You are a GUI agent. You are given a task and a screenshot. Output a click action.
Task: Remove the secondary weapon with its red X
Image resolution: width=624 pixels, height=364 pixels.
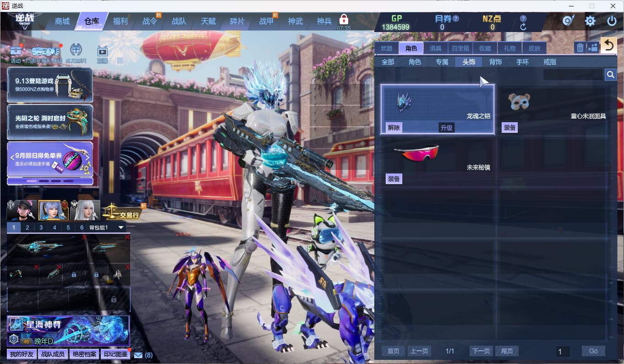tap(127, 237)
